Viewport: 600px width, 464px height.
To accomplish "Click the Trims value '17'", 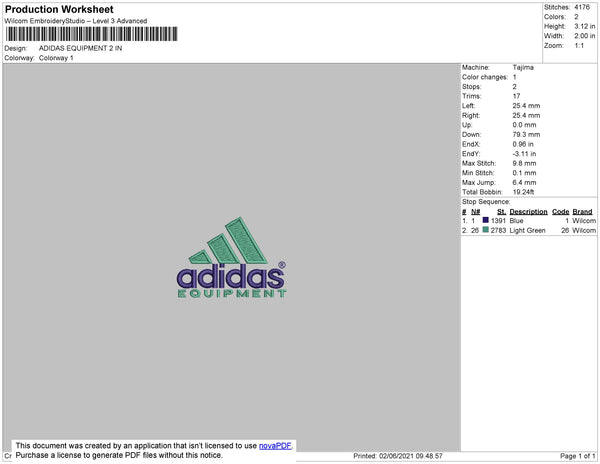I will point(516,96).
